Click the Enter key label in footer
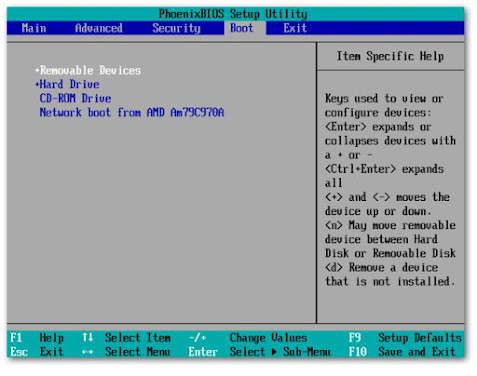 click(x=203, y=352)
